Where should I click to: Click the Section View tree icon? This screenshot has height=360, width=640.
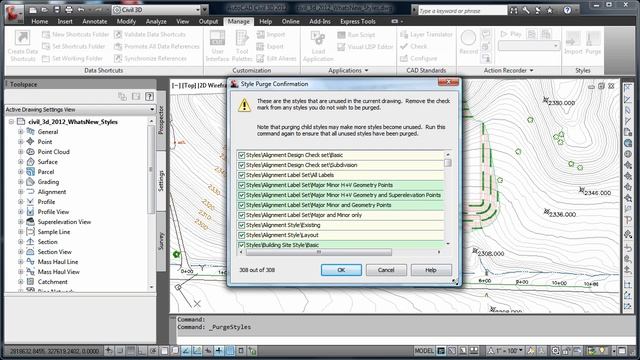click(30, 251)
